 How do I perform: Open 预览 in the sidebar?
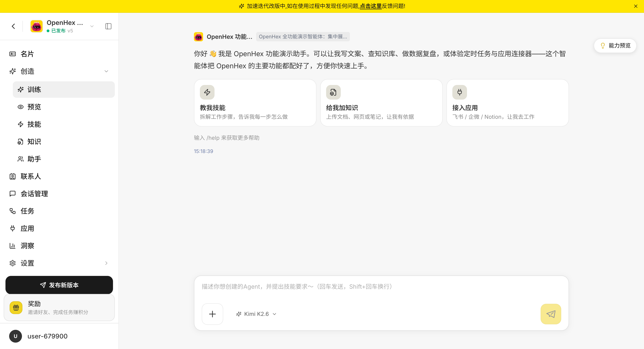click(64, 107)
